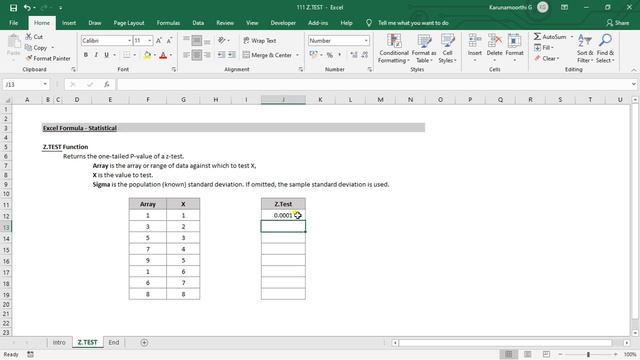This screenshot has height=360, width=640.
Task: Switch to the Page Layout tab
Action: tap(129, 23)
